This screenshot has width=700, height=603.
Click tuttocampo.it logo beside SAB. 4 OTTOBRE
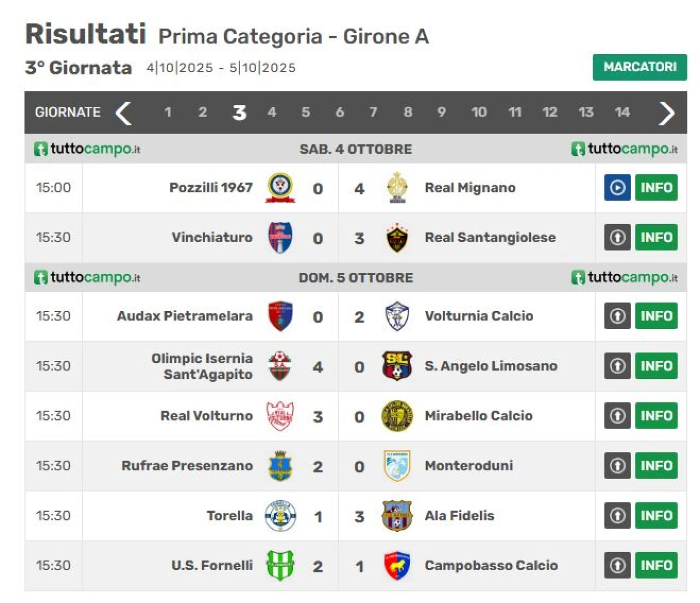click(87, 149)
